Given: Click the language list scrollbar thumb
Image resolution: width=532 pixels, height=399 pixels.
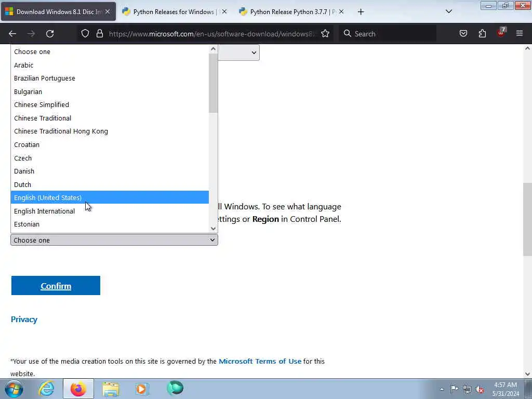Looking at the screenshot, I should (213, 83).
